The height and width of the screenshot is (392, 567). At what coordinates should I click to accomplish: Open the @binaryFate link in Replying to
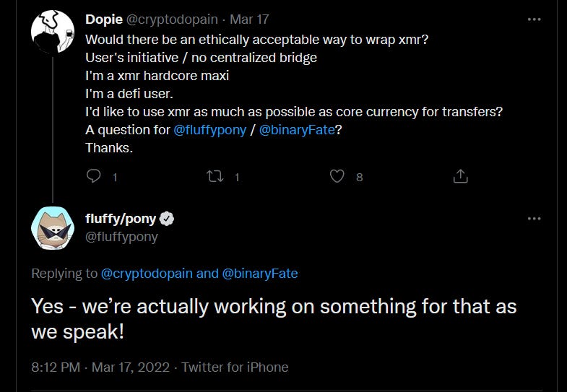coord(260,274)
